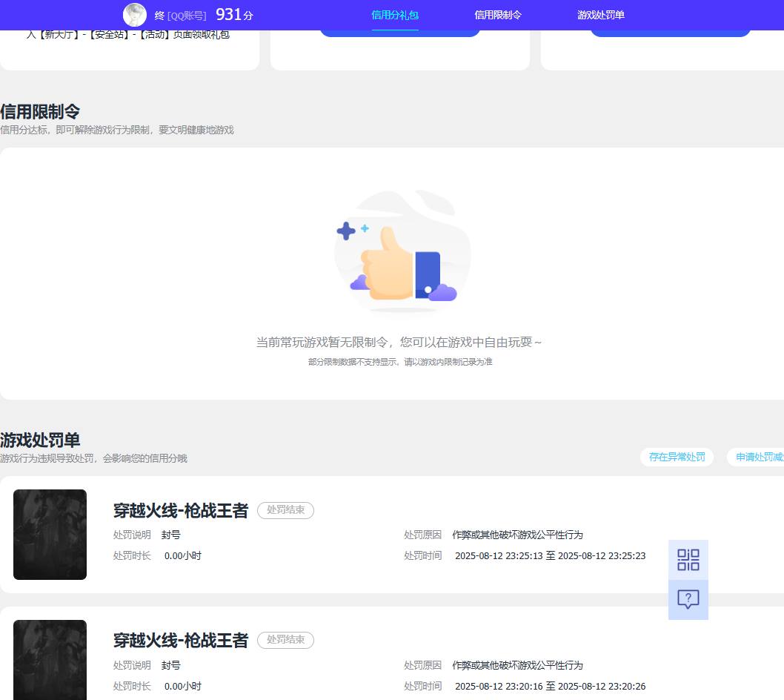This screenshot has width=784, height=700.
Task: Click 信用分达标 subtitle text
Action: pos(117,130)
